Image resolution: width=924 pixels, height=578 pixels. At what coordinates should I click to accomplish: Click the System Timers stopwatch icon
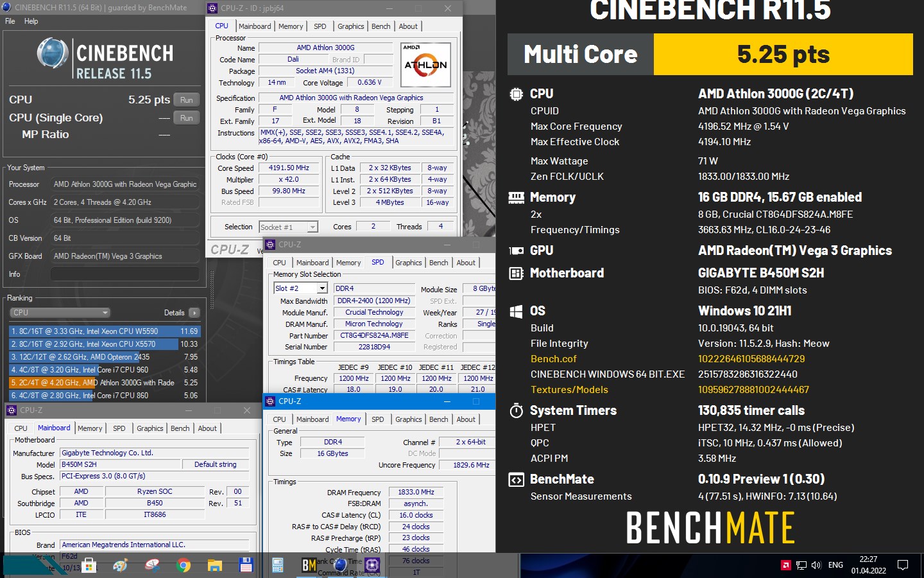click(517, 410)
